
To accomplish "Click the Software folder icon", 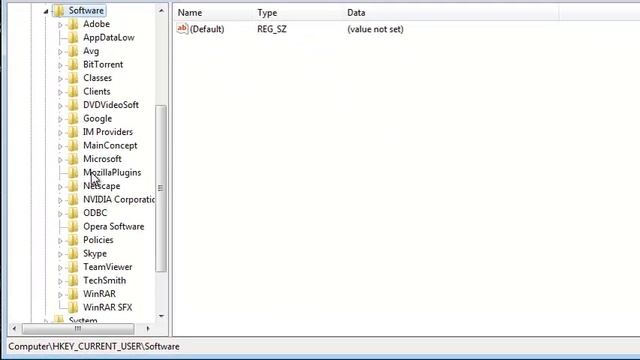I will 59,11.
